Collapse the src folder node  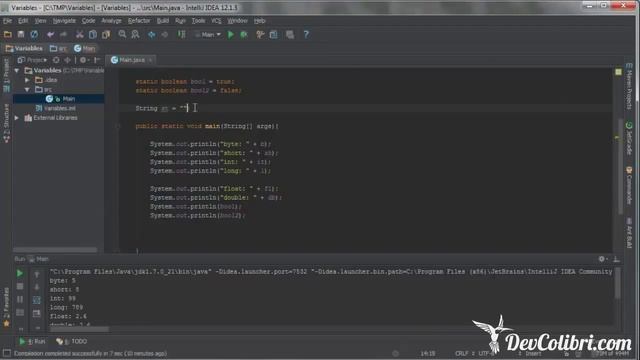tap(27, 89)
